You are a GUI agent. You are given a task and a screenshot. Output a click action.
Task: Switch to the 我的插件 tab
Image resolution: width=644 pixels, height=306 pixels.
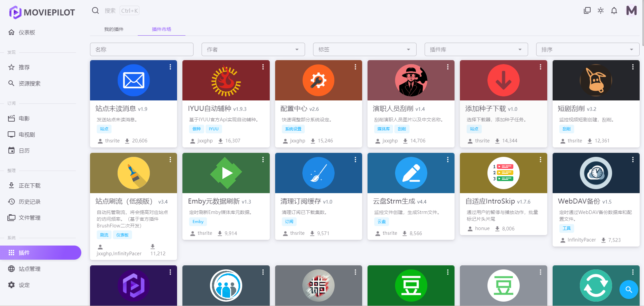click(114, 29)
